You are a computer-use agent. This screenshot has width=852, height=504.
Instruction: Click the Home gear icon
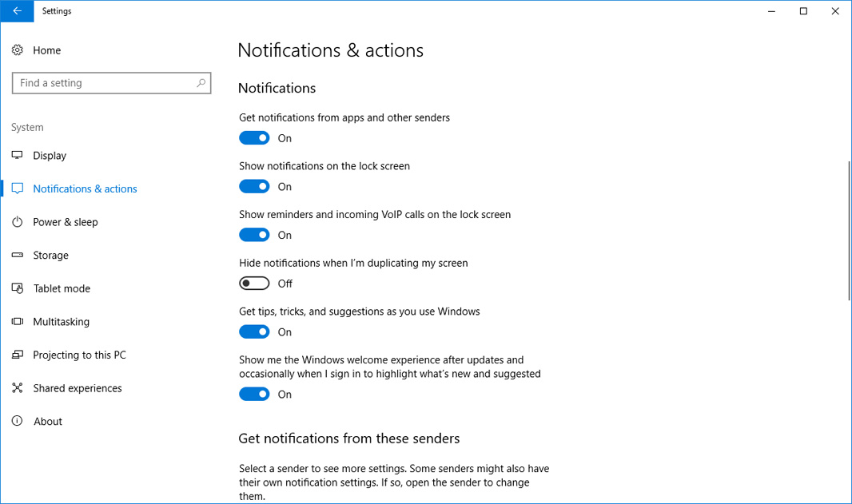coord(18,50)
